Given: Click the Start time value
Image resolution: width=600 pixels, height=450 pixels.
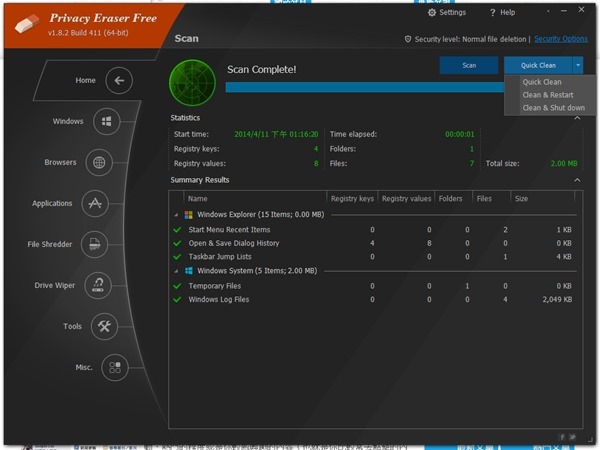Looking at the screenshot, I should (x=276, y=134).
